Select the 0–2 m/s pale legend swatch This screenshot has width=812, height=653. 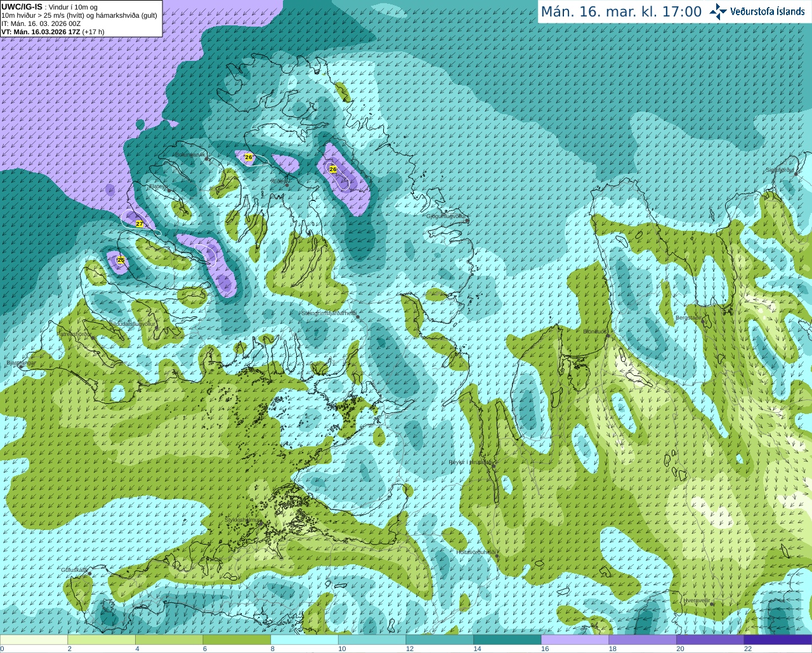(34, 640)
